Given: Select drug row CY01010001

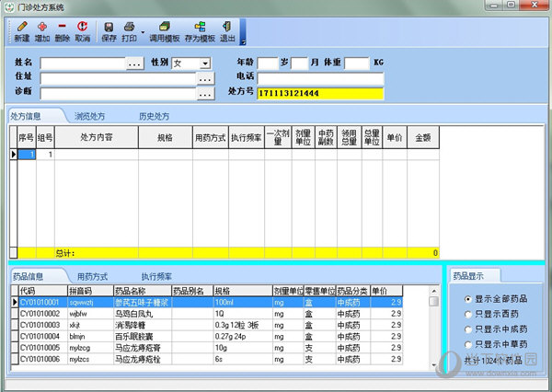Looking at the screenshot, I should 210,302.
